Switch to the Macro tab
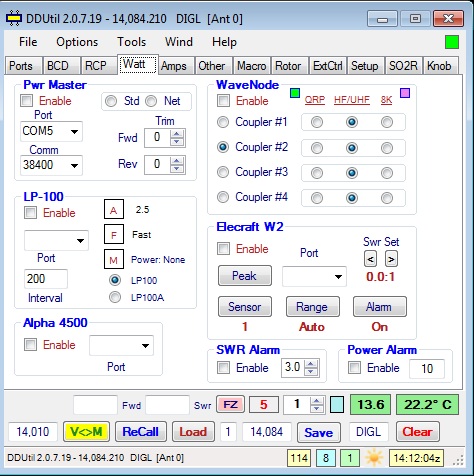 [252, 66]
